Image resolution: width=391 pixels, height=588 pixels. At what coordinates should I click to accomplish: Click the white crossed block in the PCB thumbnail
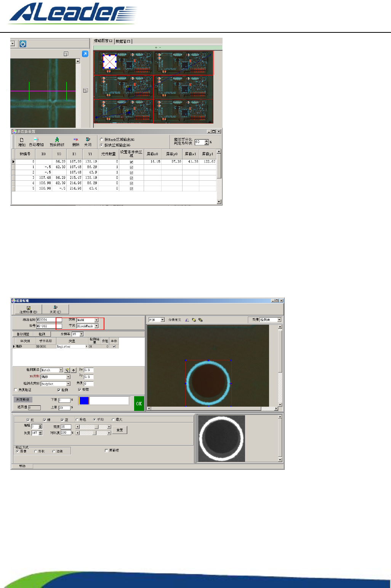click(110, 61)
